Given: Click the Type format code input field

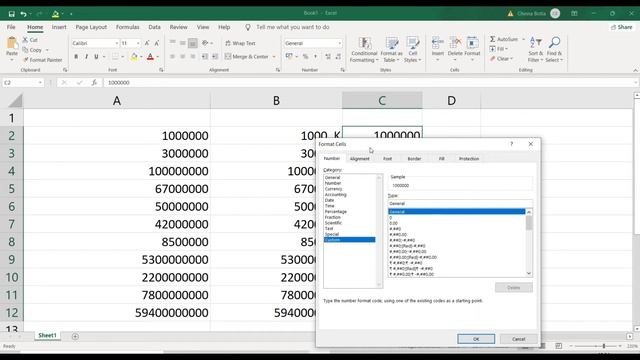Looking at the screenshot, I should pos(460,203).
